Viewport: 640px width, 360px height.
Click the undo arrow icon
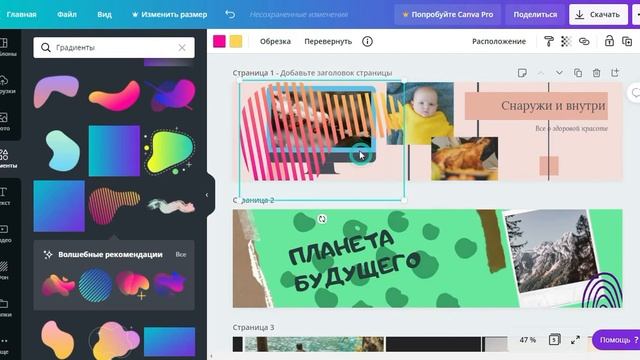pos(230,14)
